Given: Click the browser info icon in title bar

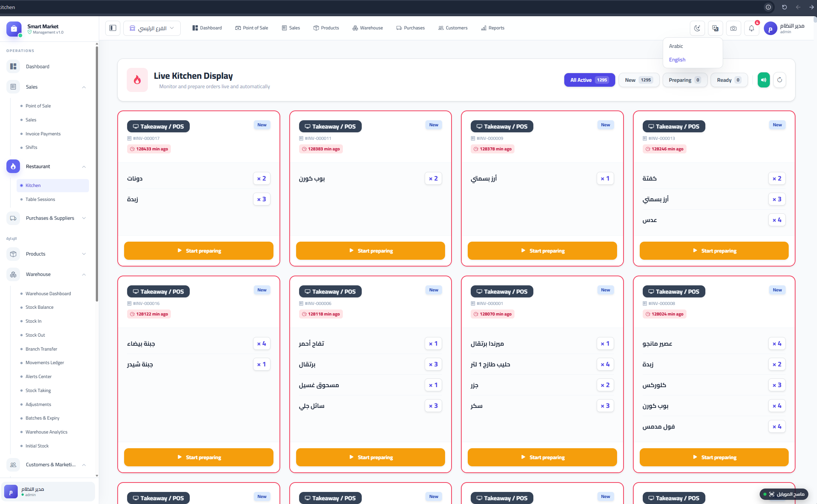Looking at the screenshot, I should [768, 7].
